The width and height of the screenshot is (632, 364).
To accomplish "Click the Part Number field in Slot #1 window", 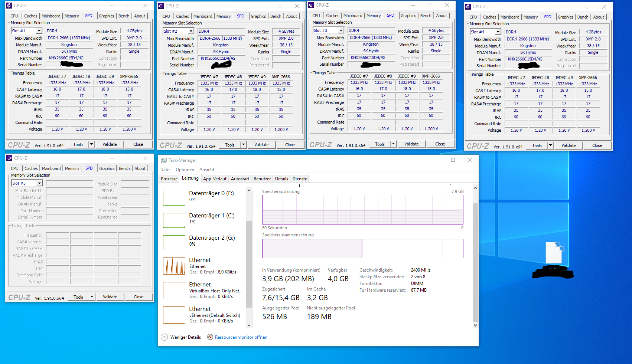I will pyautogui.click(x=69, y=58).
